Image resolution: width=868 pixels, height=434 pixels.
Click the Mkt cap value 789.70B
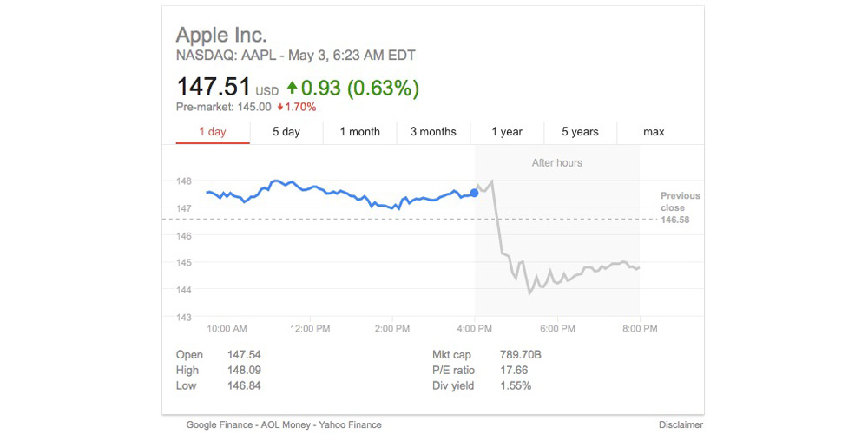point(522,354)
